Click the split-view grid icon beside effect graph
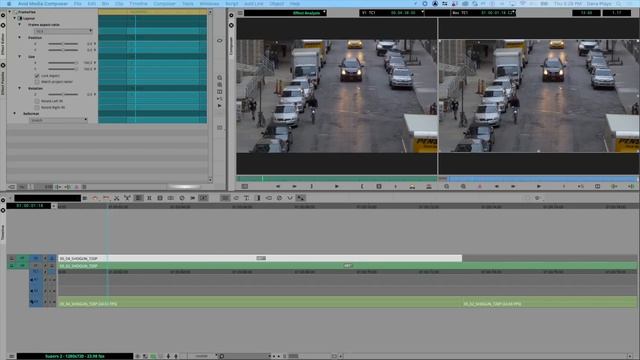Screen dimensions: 640x360 click(x=220, y=92)
